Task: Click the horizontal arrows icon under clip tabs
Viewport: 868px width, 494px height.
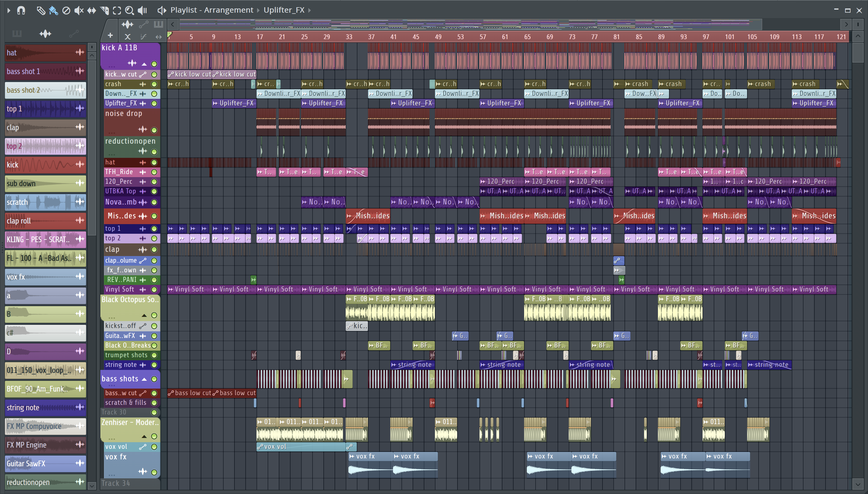Action: (159, 37)
